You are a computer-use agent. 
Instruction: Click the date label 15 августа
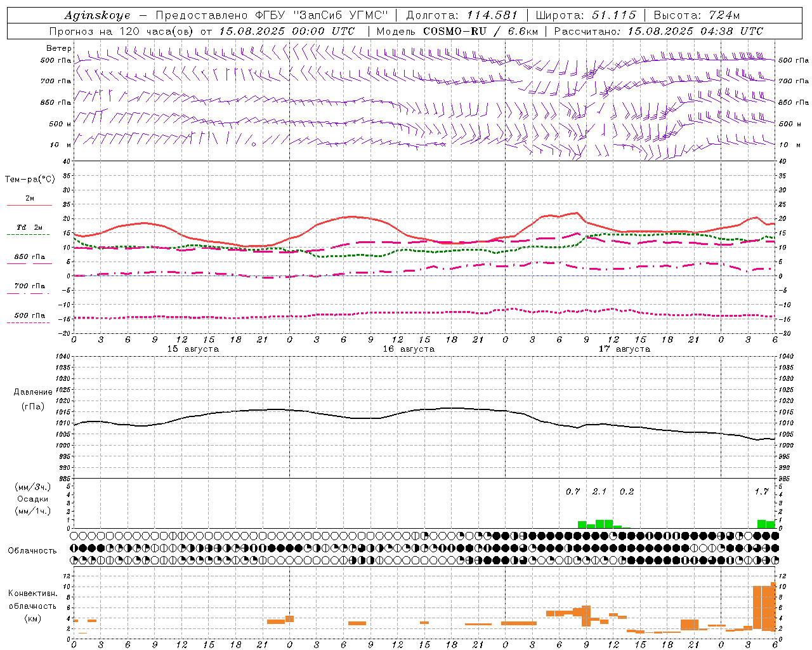click(193, 349)
